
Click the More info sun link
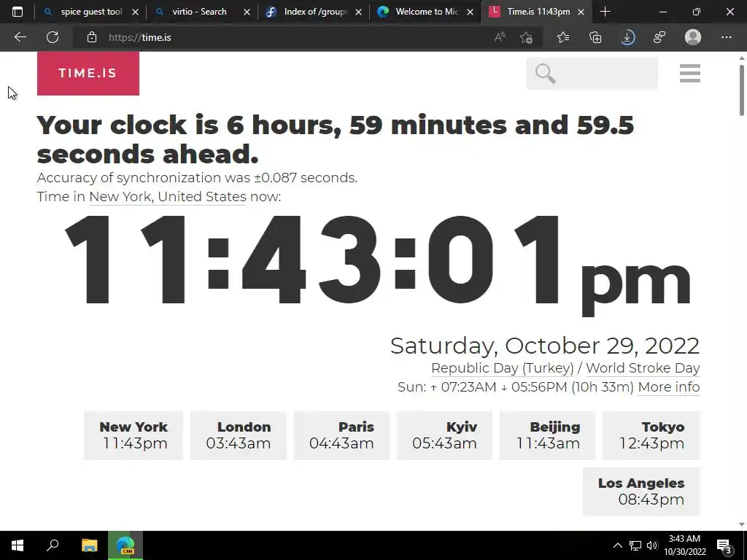tap(669, 387)
